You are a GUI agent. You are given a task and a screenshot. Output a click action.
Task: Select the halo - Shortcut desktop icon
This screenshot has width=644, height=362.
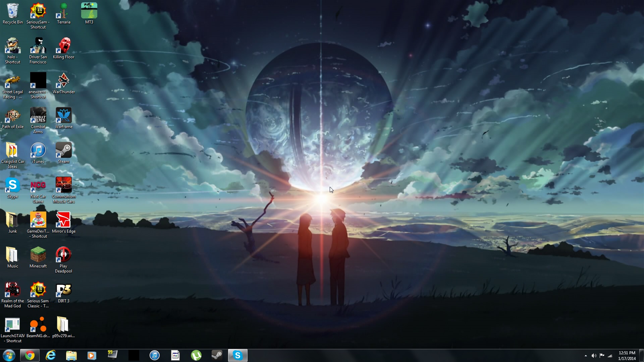pyautogui.click(x=13, y=51)
